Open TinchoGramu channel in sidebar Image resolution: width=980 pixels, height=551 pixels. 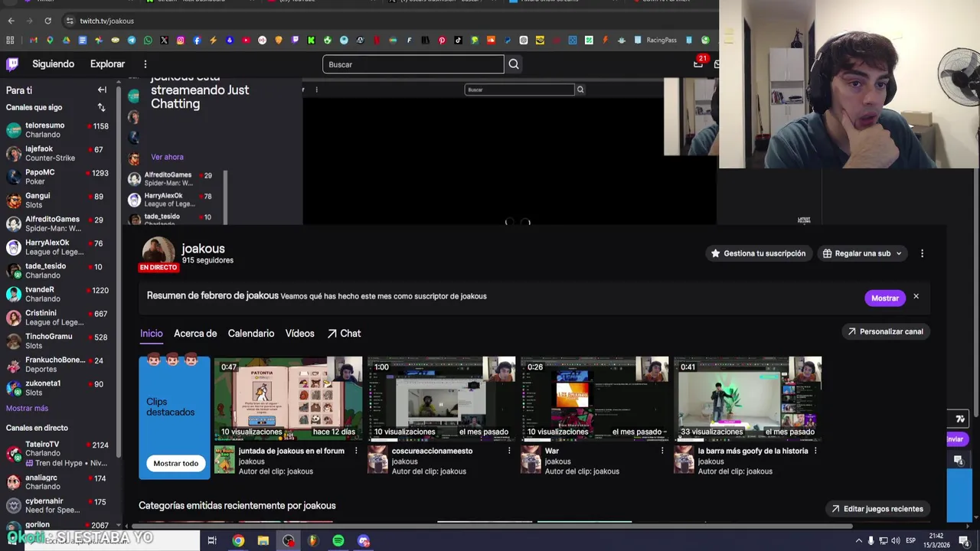(57, 341)
